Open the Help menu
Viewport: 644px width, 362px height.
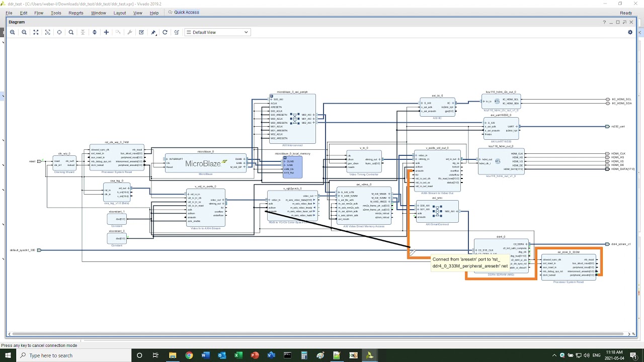[154, 13]
